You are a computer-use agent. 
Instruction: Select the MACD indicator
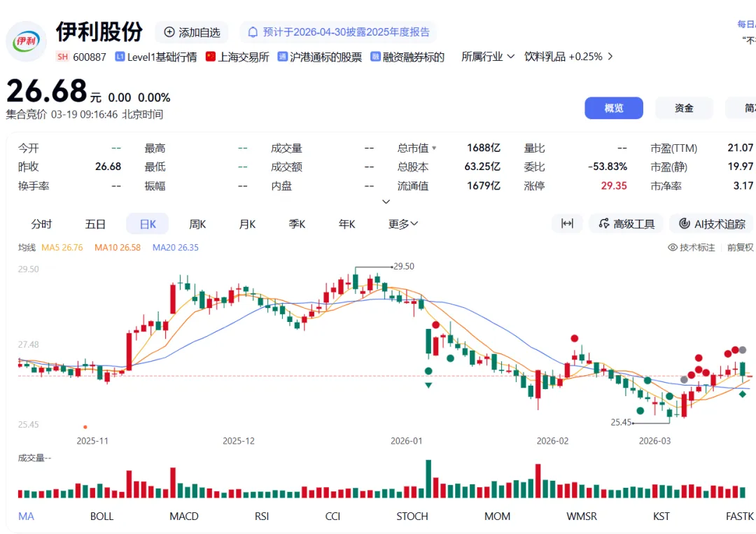tap(184, 517)
